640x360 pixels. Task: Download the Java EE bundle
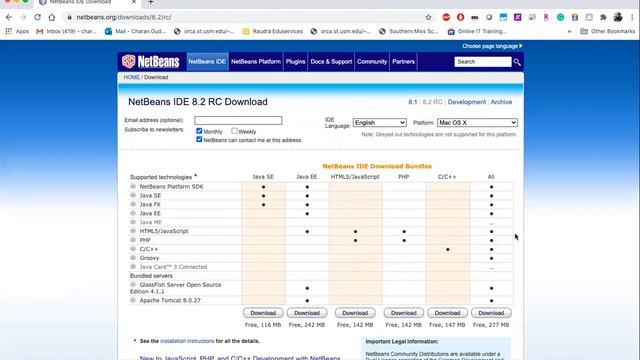tap(307, 313)
